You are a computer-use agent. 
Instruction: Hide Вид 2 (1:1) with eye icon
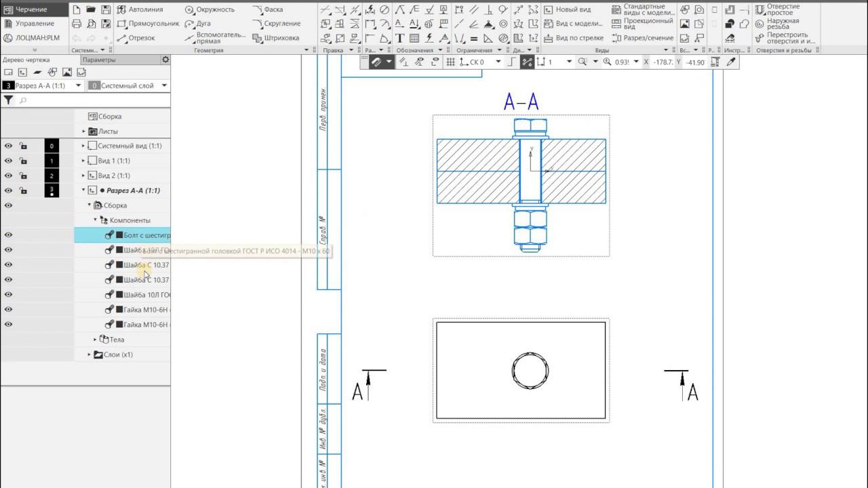9,176
